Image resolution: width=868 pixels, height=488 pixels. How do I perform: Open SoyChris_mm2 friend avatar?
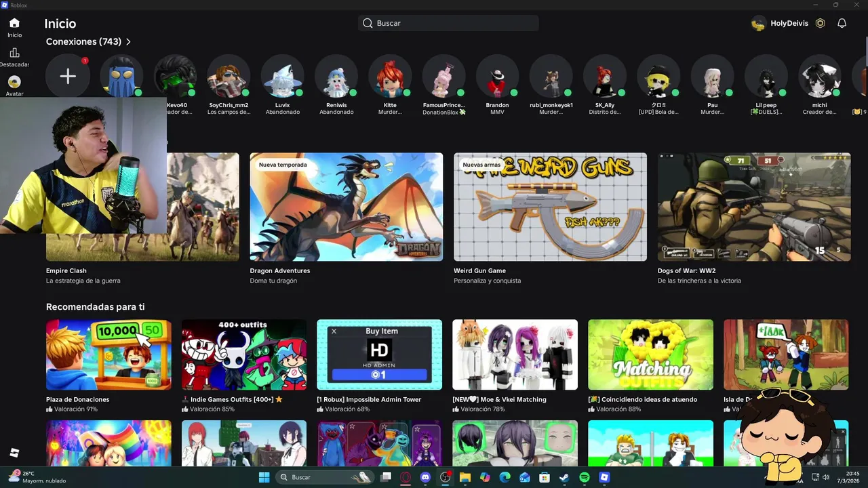coord(229,77)
